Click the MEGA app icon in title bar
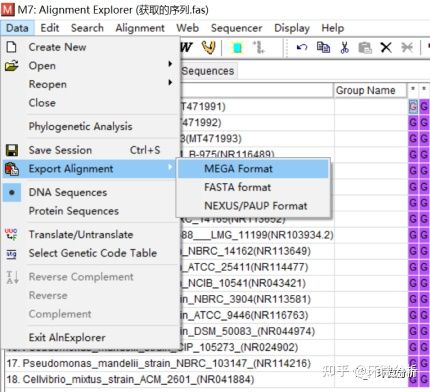The width and height of the screenshot is (430, 392). tap(7, 10)
